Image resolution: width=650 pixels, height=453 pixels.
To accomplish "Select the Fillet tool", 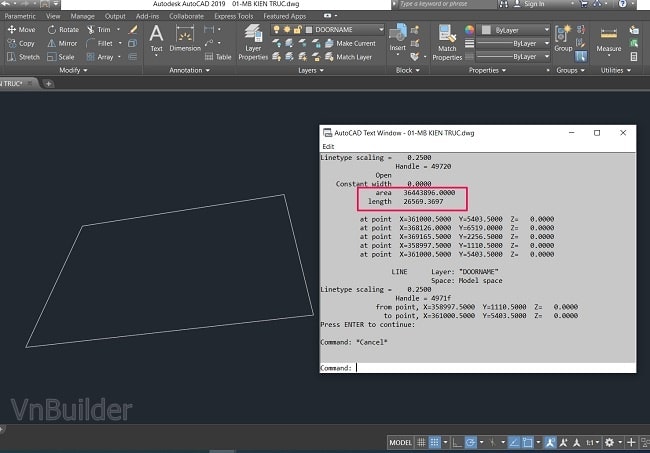I will coord(99,43).
